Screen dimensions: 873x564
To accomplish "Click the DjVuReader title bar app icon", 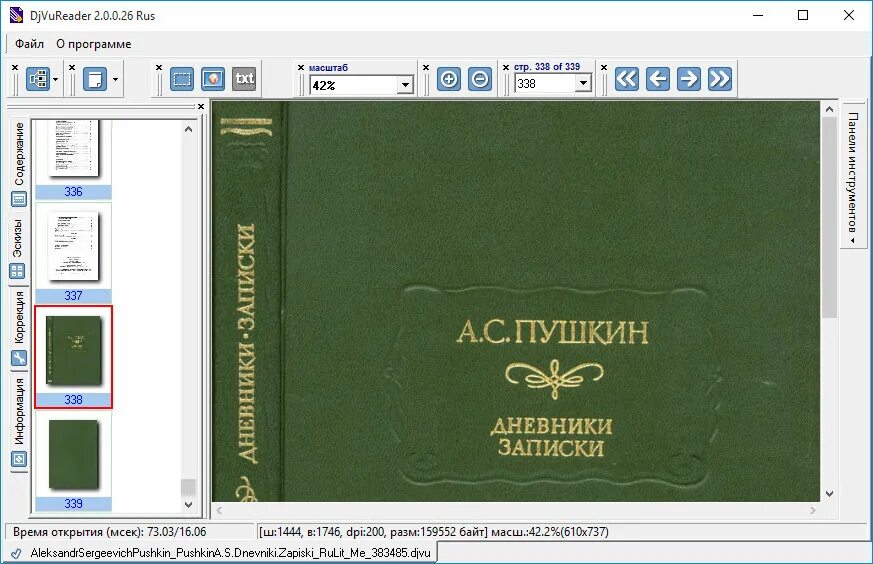I will point(16,15).
